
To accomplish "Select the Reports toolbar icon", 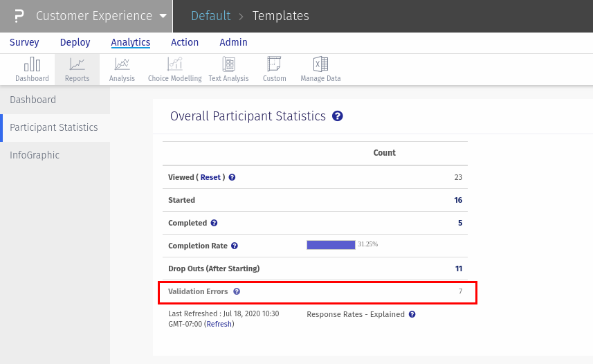I will (77, 69).
